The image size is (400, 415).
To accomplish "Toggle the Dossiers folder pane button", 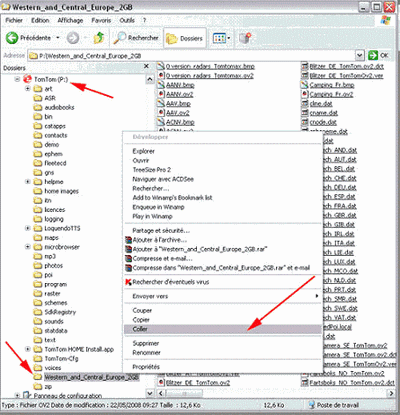I will click(x=185, y=38).
